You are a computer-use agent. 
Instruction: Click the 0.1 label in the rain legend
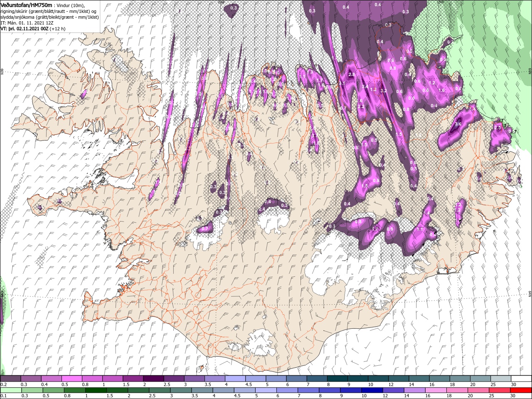click(x=3, y=396)
